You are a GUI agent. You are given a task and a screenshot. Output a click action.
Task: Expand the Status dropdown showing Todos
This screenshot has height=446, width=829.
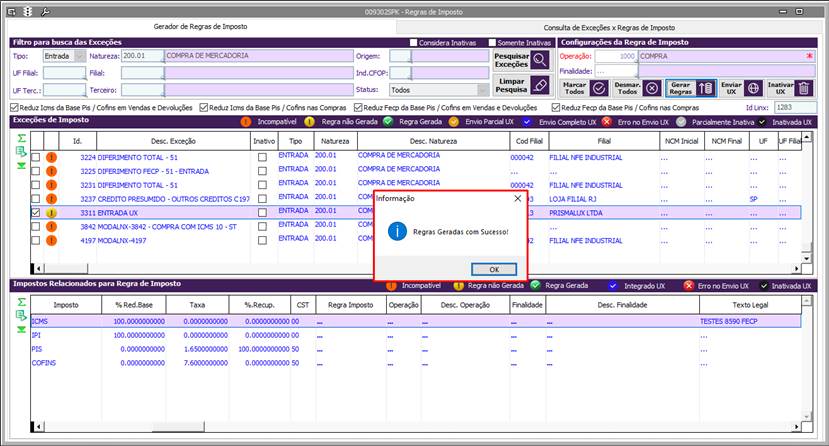tap(483, 89)
